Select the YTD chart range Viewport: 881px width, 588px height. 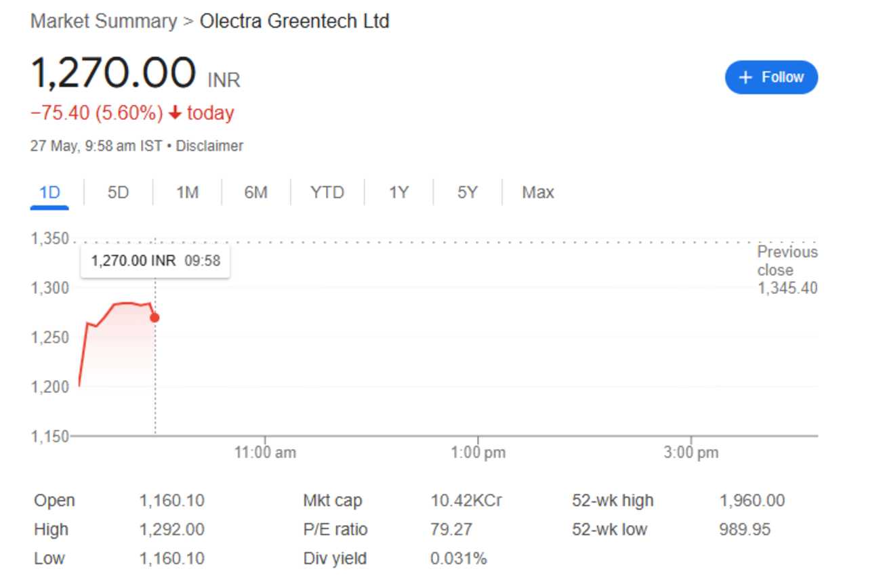coord(327,192)
